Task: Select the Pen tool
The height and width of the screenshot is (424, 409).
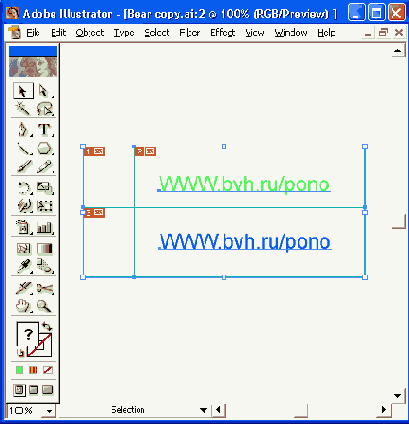Action: (x=23, y=129)
